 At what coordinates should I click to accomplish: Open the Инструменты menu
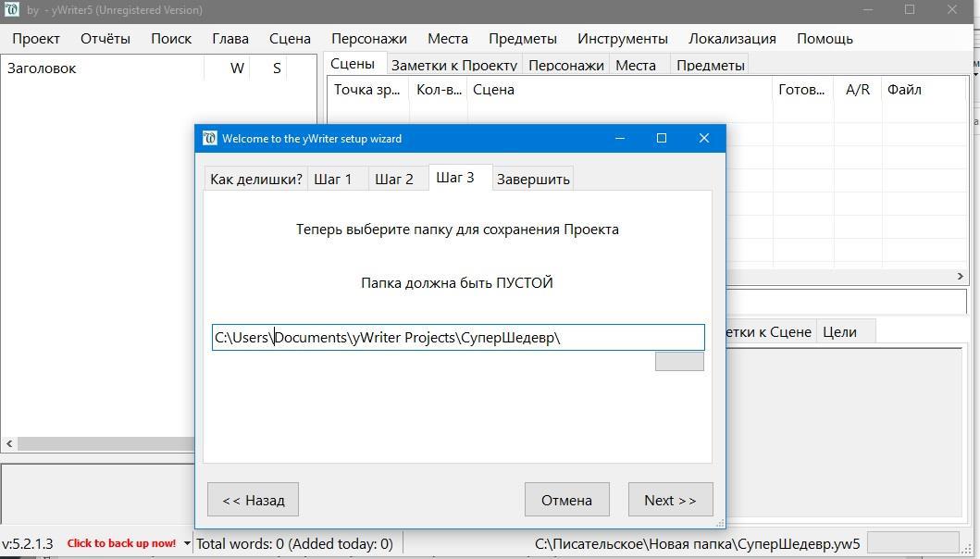coord(622,39)
